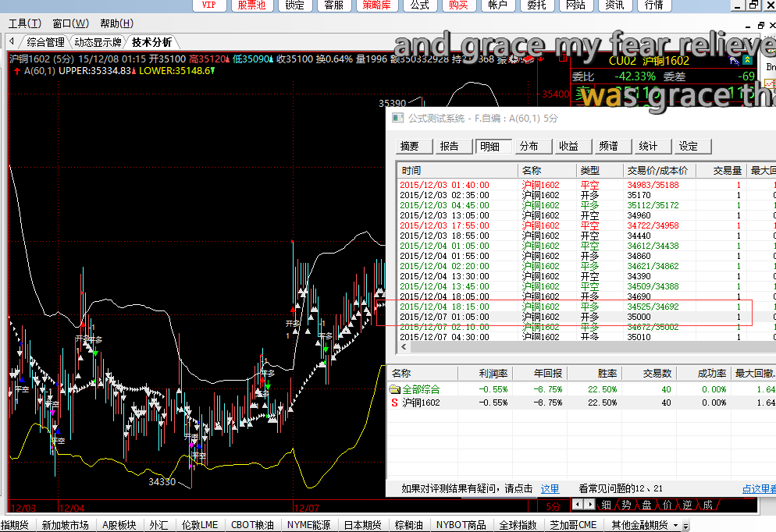This screenshot has width=776, height=532.
Task: Click the red S icon beside 沪铜1602
Action: pos(394,403)
